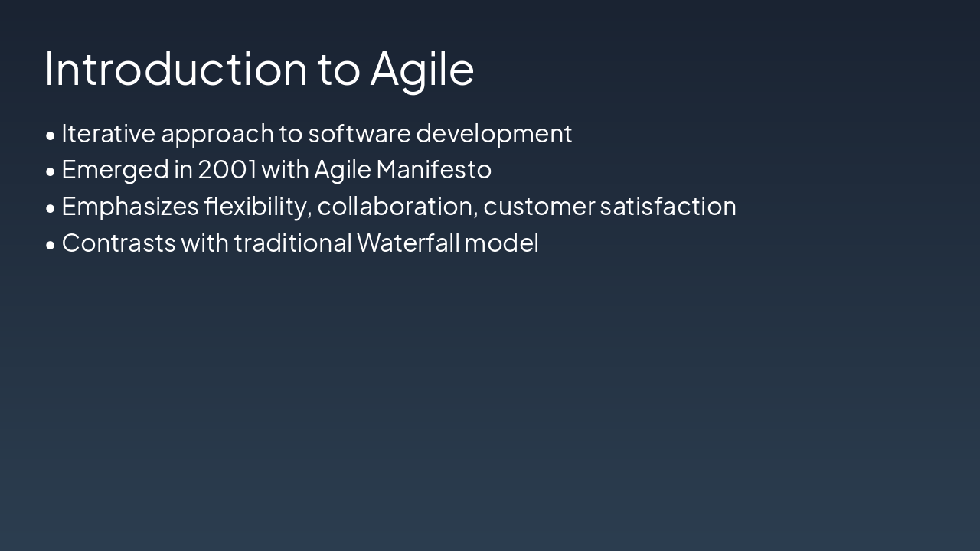Select the "Iterative approach to software development" bullet text
The width and height of the screenshot is (980, 551).
[x=315, y=134]
